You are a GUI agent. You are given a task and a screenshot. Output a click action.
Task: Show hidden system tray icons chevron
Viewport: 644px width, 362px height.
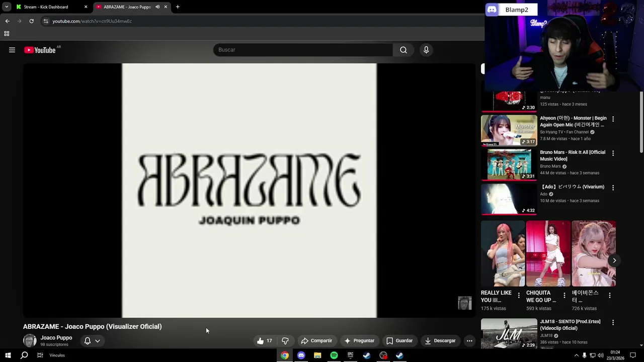tap(576, 355)
